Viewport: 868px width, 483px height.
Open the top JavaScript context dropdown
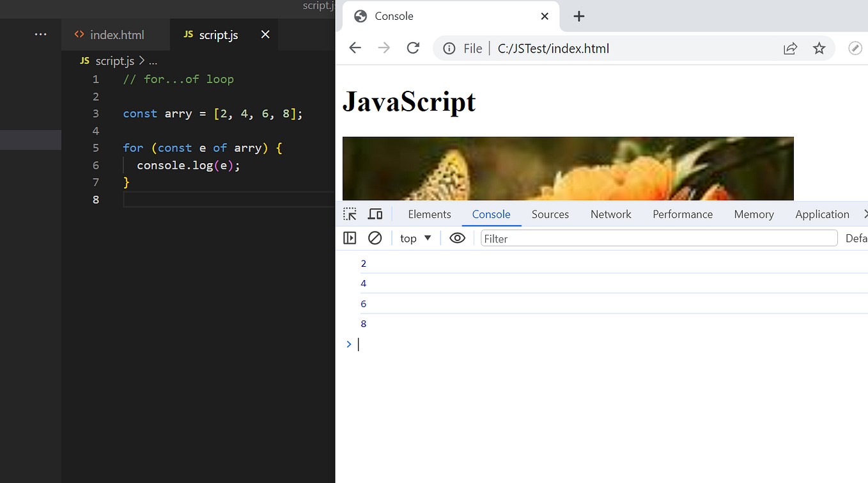pyautogui.click(x=416, y=238)
